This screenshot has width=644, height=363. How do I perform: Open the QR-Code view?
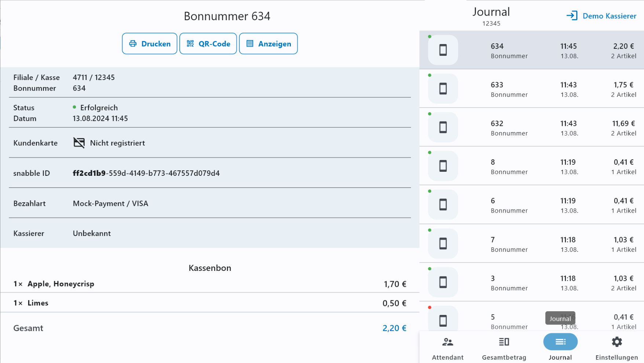[208, 44]
